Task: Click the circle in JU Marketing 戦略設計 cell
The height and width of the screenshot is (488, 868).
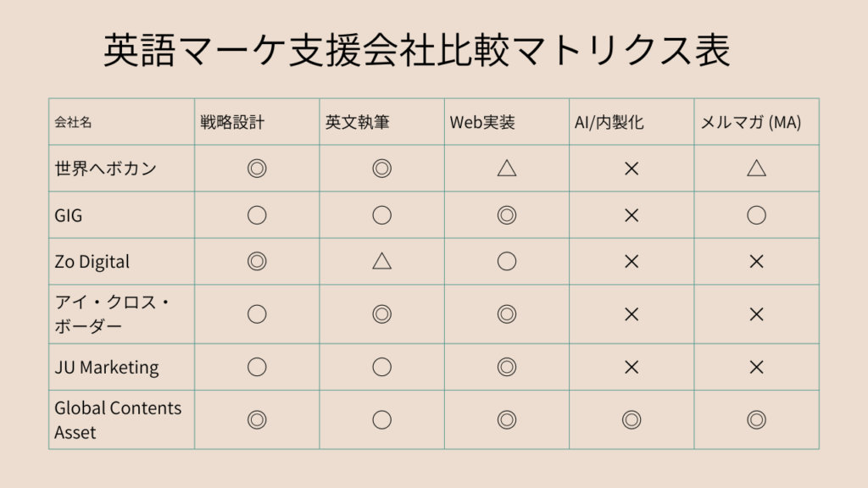Action: [256, 367]
